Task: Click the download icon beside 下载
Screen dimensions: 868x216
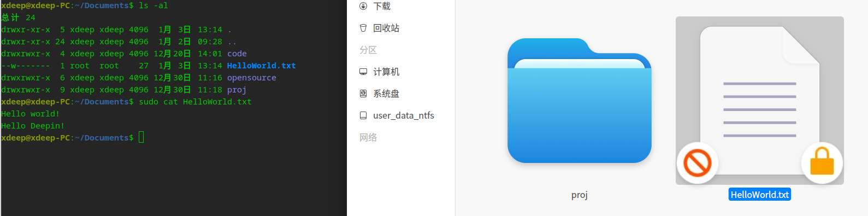Action: click(363, 6)
